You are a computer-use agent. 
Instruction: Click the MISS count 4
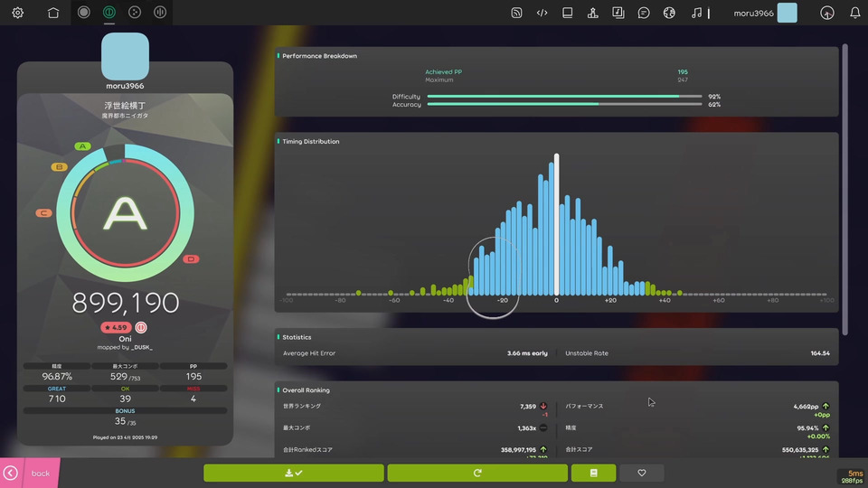[193, 399]
